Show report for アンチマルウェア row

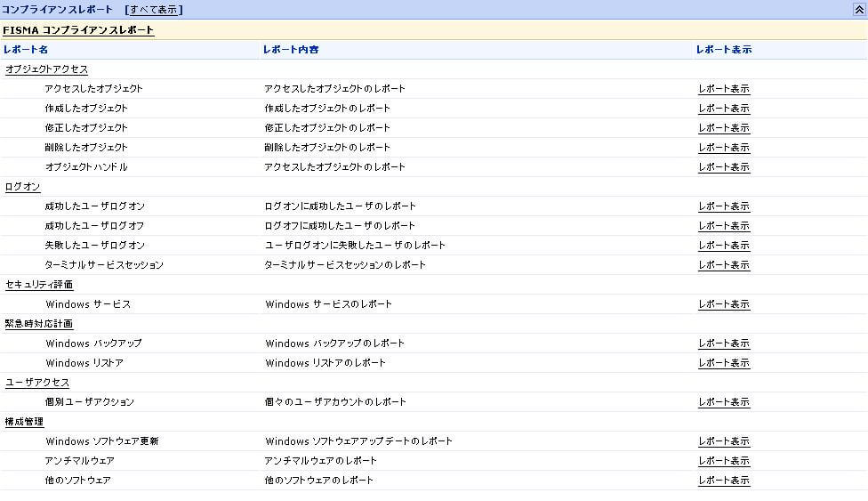(724, 461)
